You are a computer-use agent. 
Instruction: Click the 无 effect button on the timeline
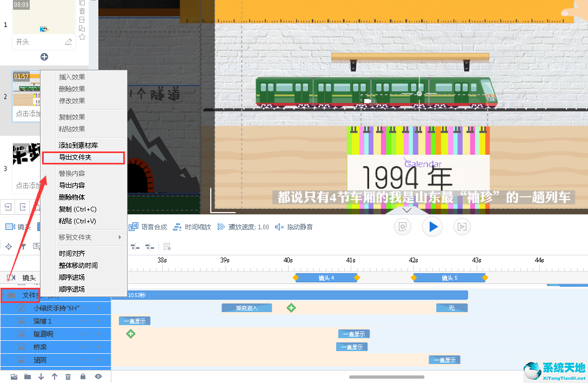click(x=452, y=307)
